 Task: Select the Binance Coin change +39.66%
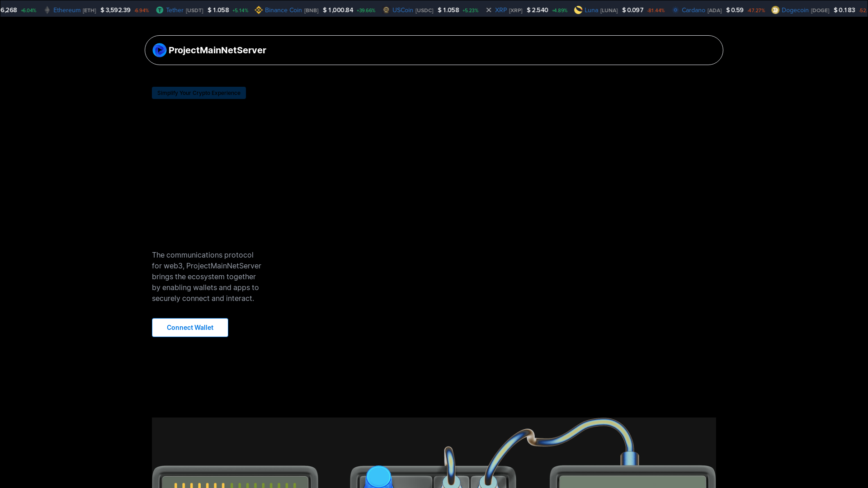[x=366, y=10]
